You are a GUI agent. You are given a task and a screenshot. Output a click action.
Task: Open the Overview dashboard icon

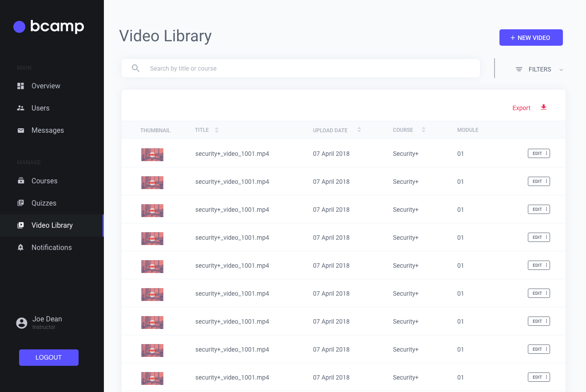[20, 86]
